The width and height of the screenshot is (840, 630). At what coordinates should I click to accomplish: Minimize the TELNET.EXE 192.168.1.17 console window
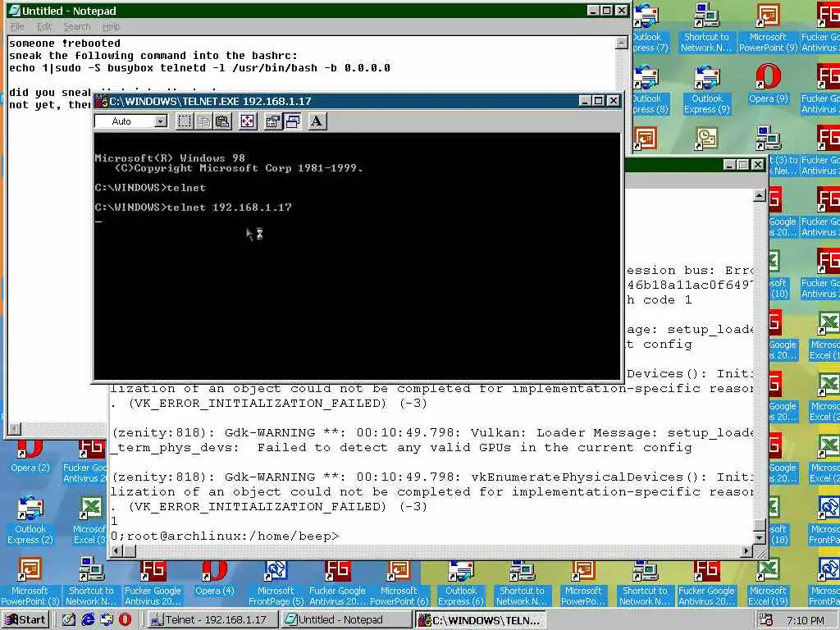(585, 101)
